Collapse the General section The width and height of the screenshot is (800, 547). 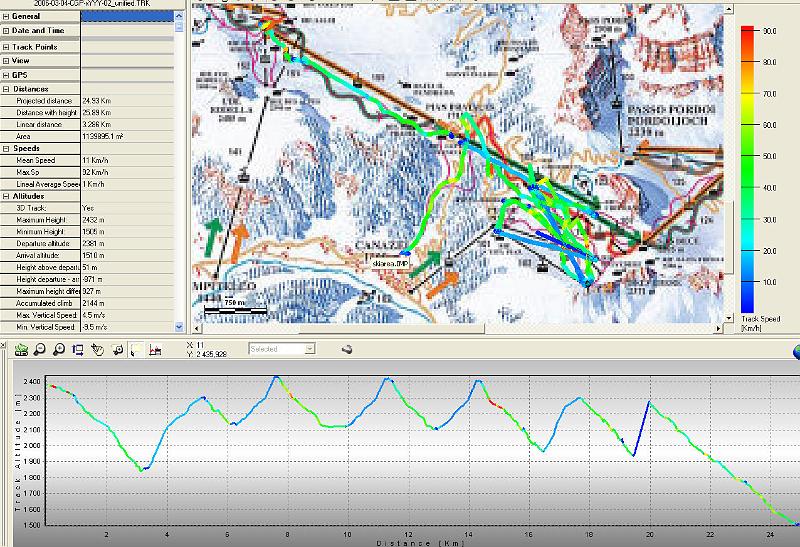[x=6, y=16]
